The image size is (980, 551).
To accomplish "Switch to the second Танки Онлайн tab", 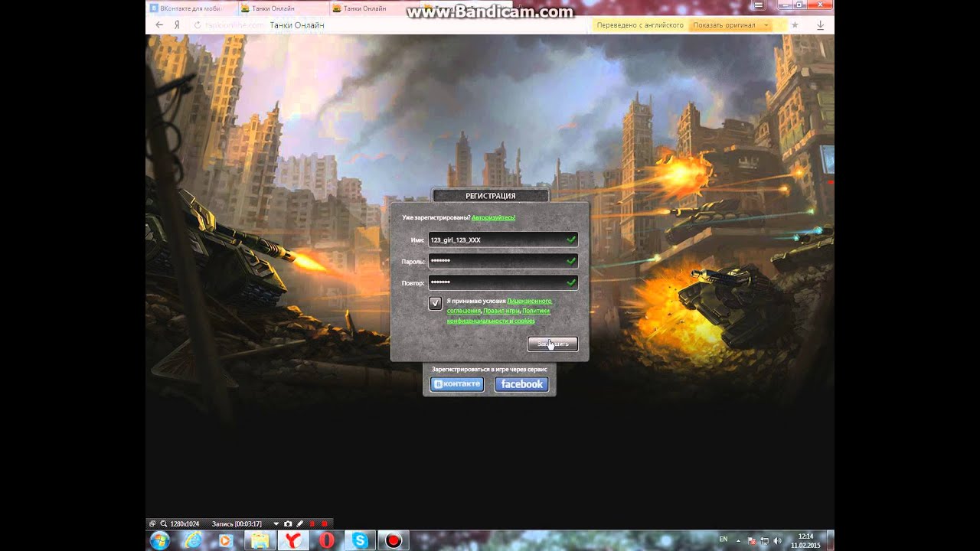I will (375, 8).
